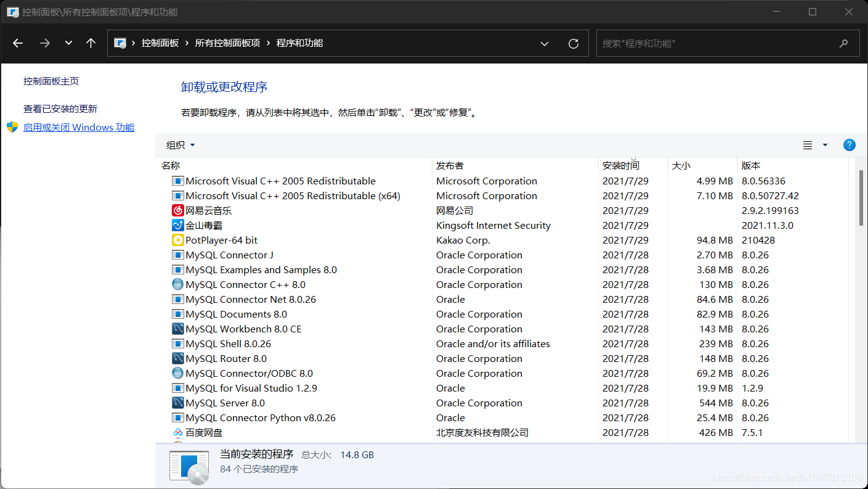Screen dimensions: 868x489
Task: Click 网易公司 publisher cell
Action: click(x=455, y=211)
